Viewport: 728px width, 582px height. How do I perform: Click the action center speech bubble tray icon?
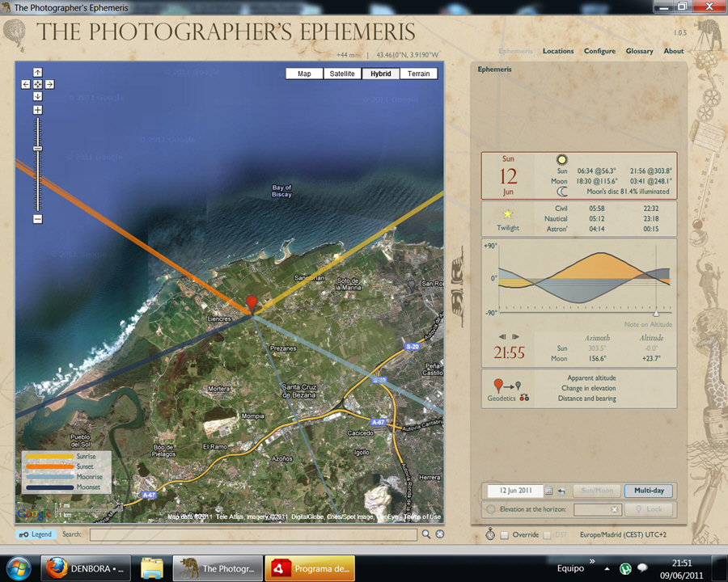(642, 568)
